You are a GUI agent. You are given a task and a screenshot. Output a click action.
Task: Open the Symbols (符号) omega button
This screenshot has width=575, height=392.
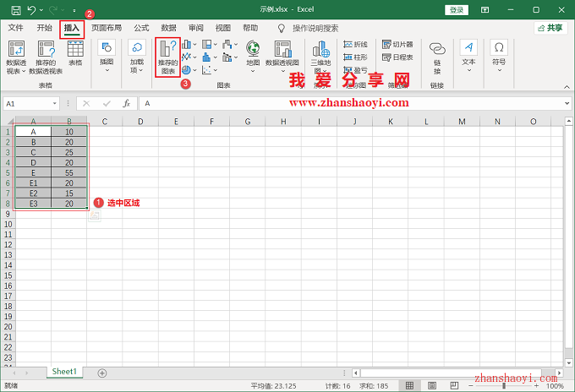499,56
